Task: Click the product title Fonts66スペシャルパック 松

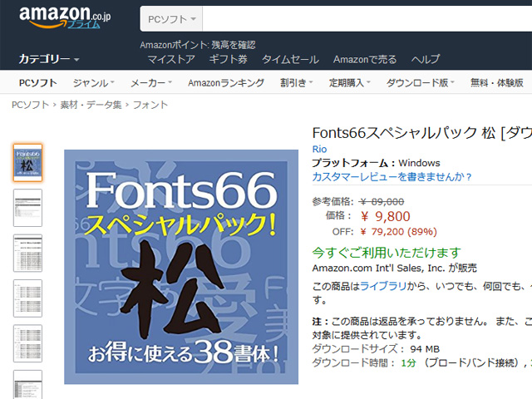Action: tap(421, 133)
